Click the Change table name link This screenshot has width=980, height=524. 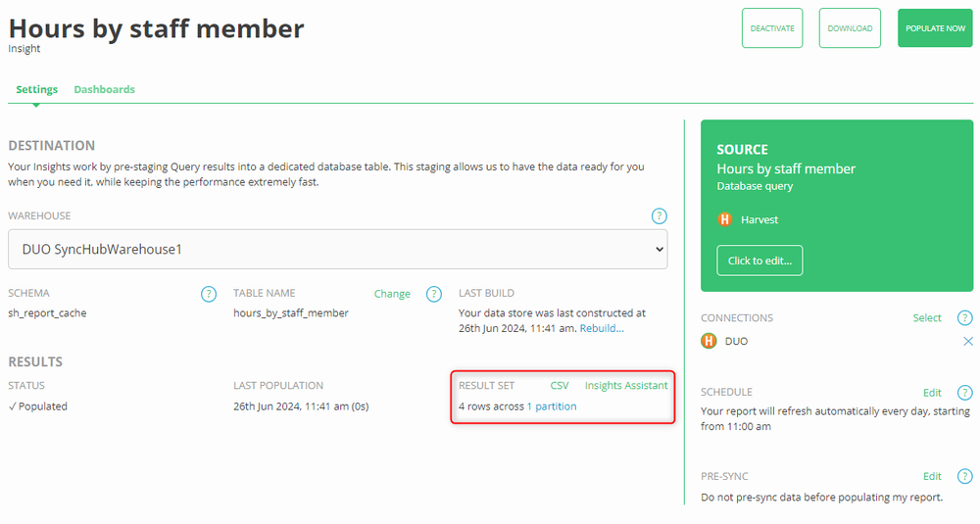point(392,294)
